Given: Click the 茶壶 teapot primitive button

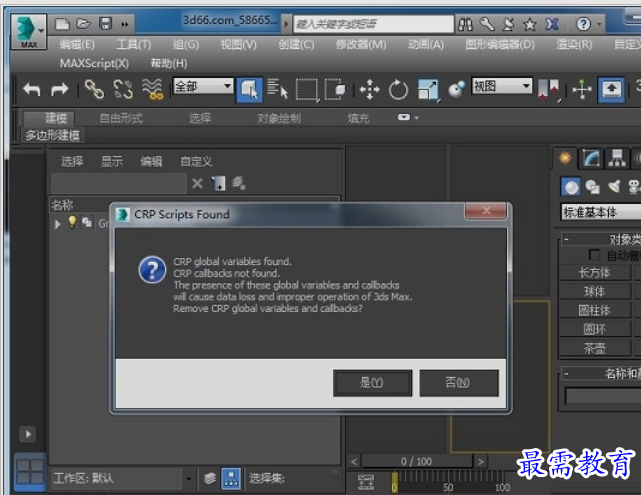Looking at the screenshot, I should click(x=594, y=348).
